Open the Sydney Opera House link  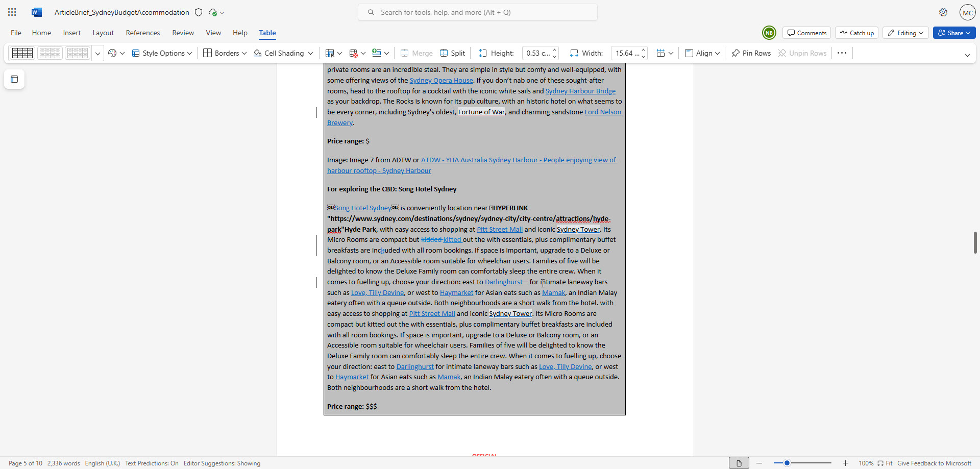(x=441, y=80)
